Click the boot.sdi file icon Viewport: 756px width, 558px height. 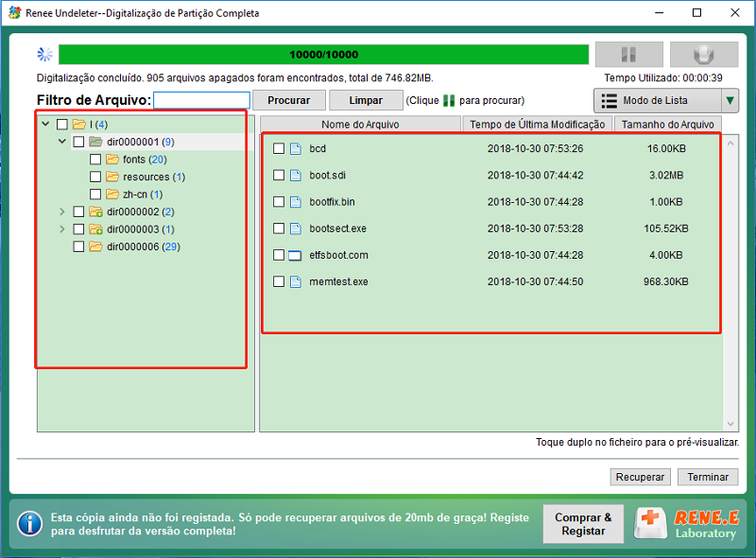[296, 175]
